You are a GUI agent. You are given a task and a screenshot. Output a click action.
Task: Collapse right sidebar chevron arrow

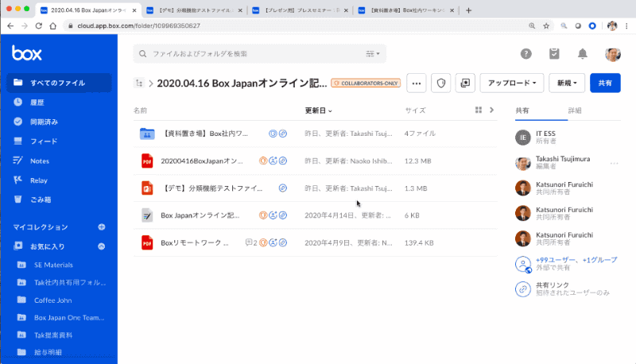coord(491,110)
